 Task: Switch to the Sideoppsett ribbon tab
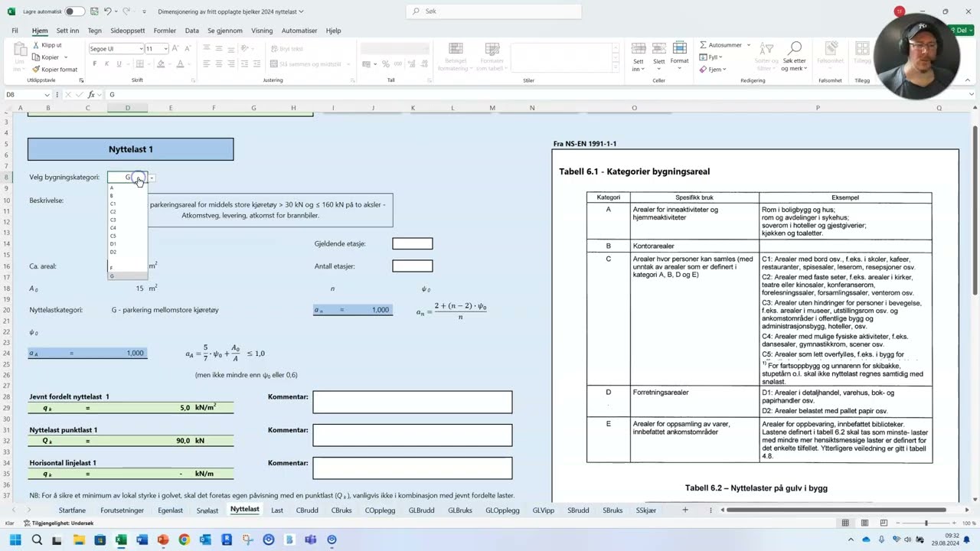(x=127, y=31)
